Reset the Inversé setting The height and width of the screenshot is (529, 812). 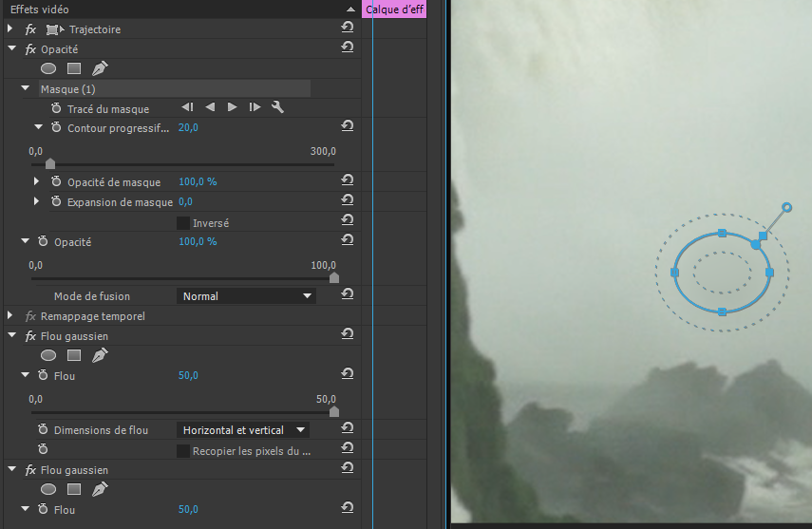pyautogui.click(x=348, y=220)
